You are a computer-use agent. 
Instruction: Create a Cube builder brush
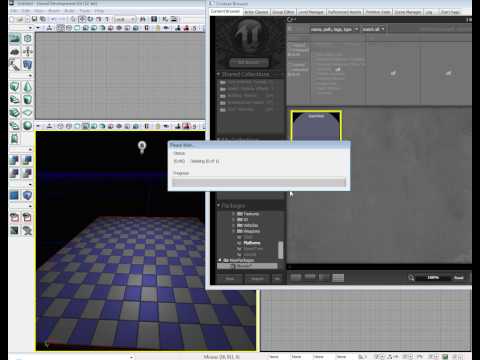(x=15, y=87)
